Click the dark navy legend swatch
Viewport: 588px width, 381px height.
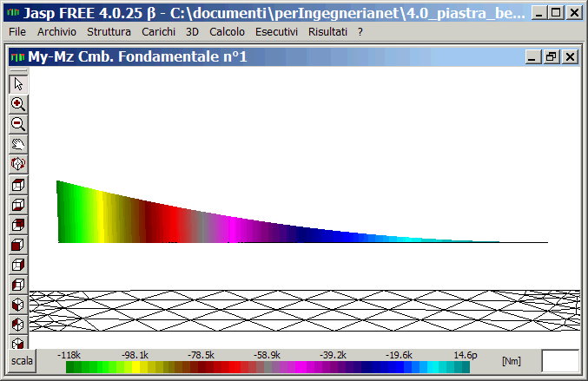click(367, 367)
